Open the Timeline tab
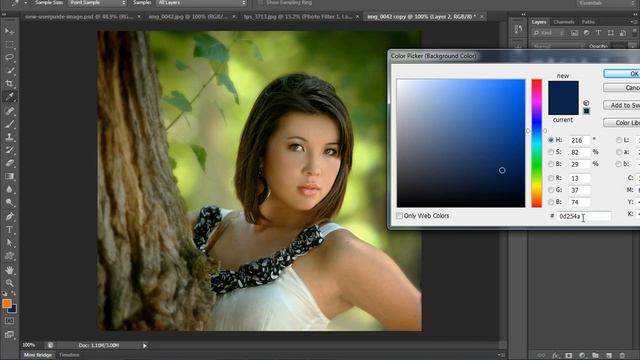The image size is (640, 360). coord(69,355)
